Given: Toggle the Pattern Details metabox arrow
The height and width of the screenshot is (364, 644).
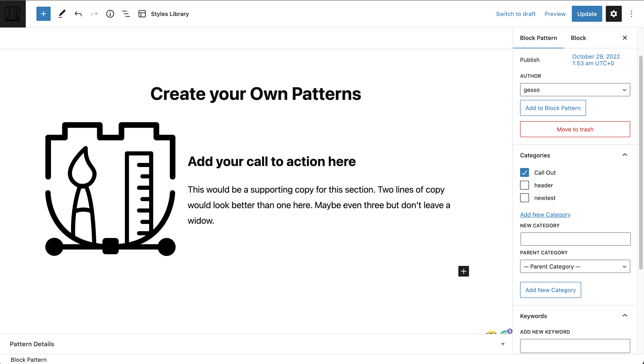Looking at the screenshot, I should tap(503, 344).
